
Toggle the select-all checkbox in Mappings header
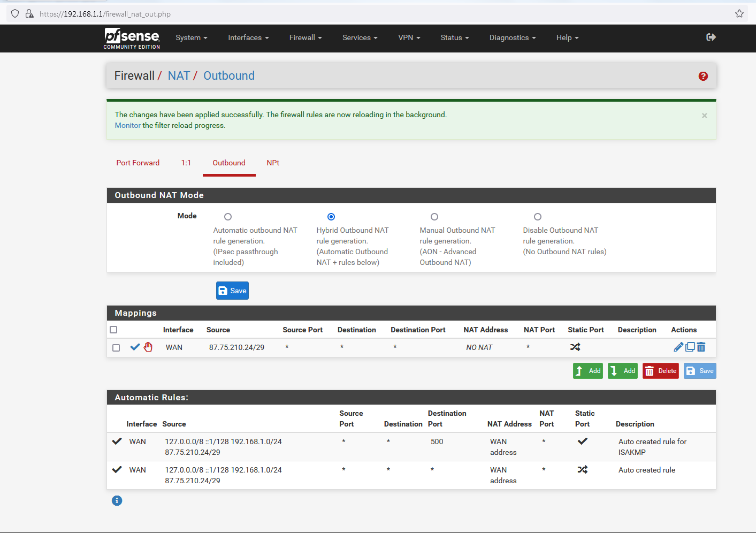pyautogui.click(x=113, y=330)
